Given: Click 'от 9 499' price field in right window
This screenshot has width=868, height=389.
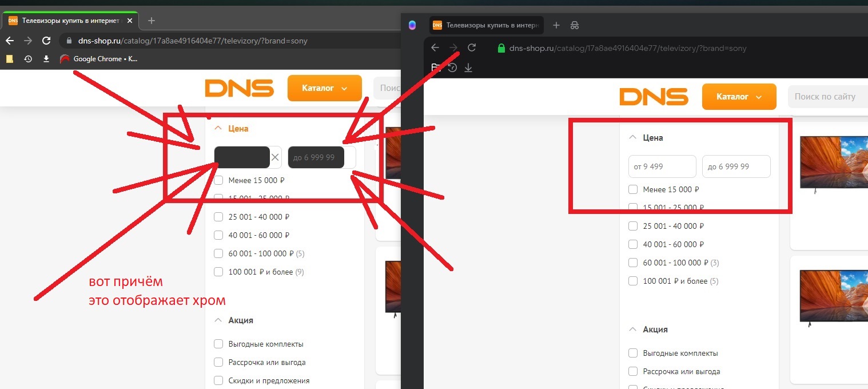Looking at the screenshot, I should [662, 166].
